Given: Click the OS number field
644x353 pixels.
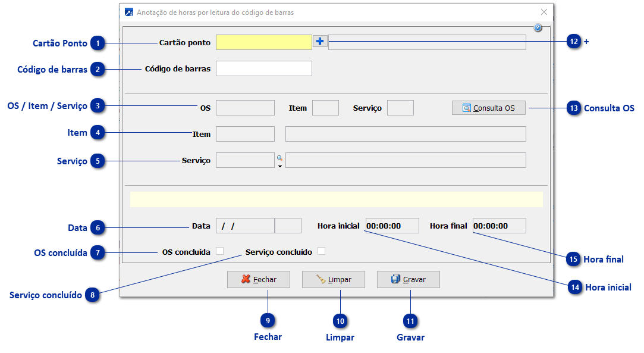Looking at the screenshot, I should 245,108.
